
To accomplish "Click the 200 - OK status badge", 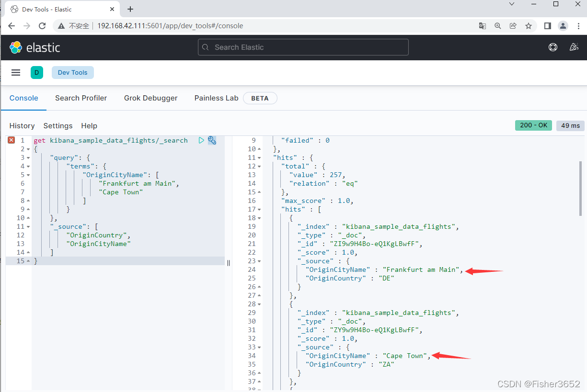I will 533,125.
